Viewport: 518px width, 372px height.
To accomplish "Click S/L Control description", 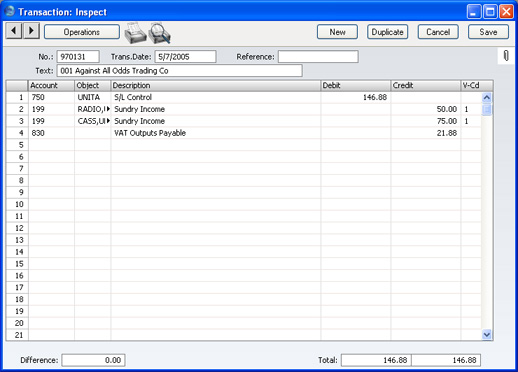I will click(133, 97).
